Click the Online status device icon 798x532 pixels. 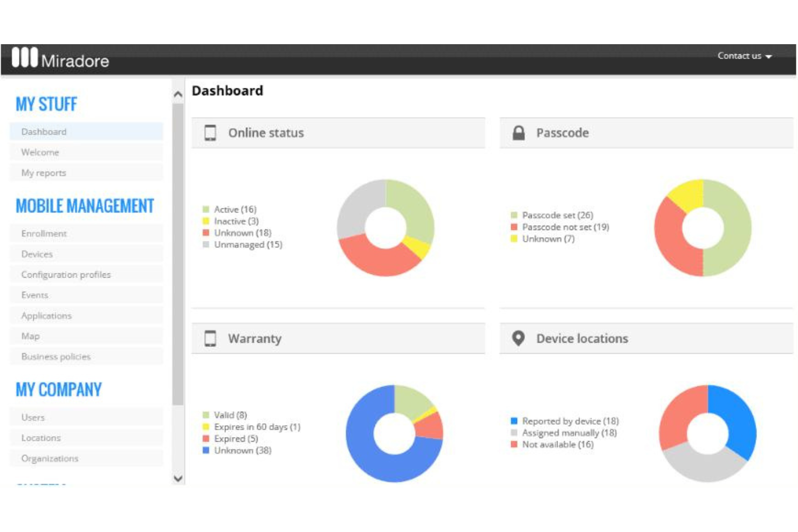click(209, 131)
